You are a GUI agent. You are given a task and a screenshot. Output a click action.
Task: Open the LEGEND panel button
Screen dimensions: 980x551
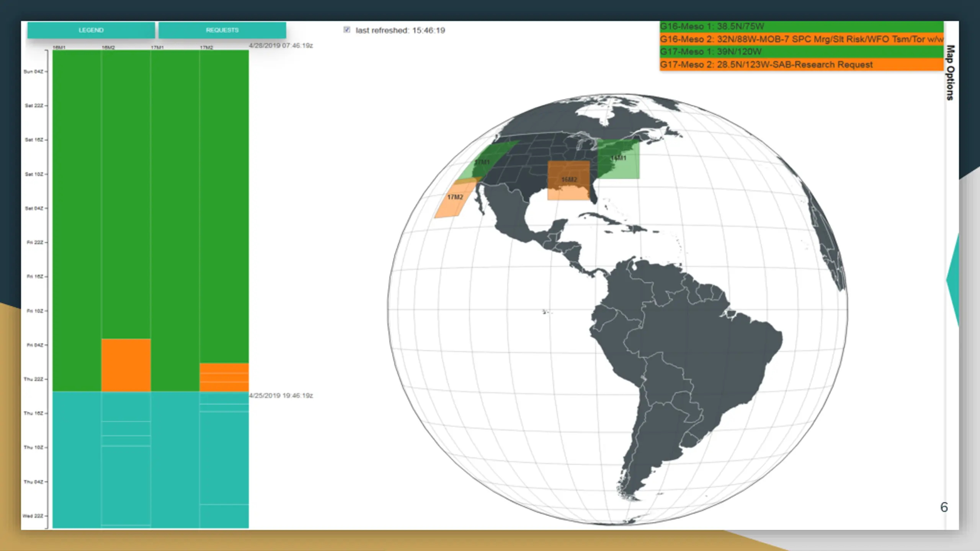[91, 30]
